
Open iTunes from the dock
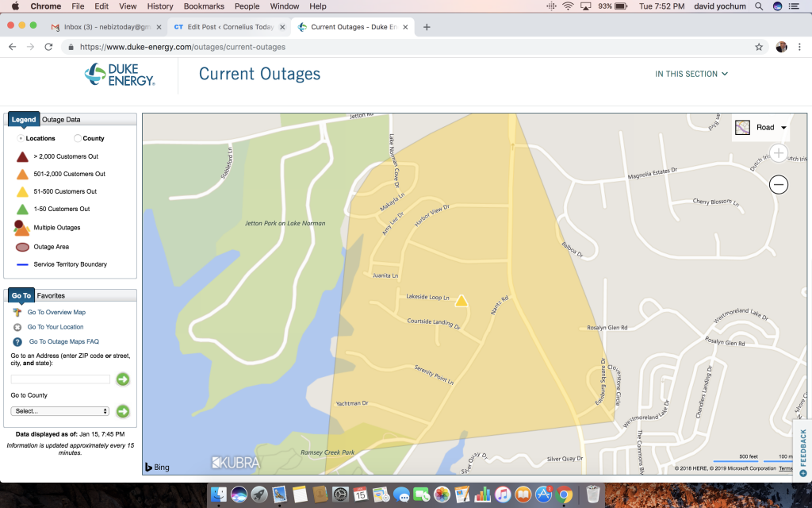(x=503, y=494)
